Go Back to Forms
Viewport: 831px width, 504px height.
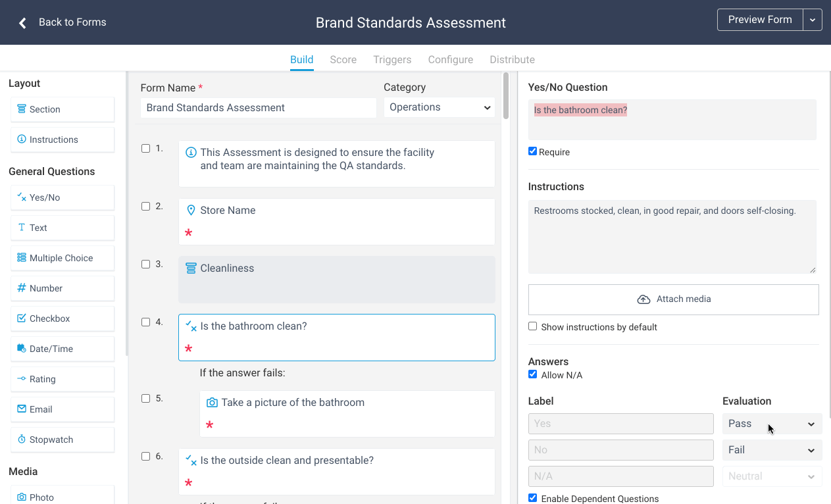(72, 22)
